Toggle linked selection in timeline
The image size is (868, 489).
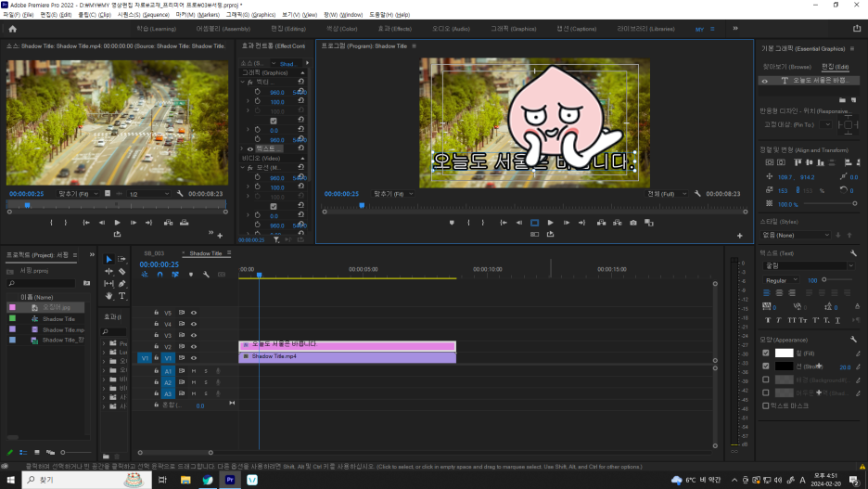(x=175, y=274)
